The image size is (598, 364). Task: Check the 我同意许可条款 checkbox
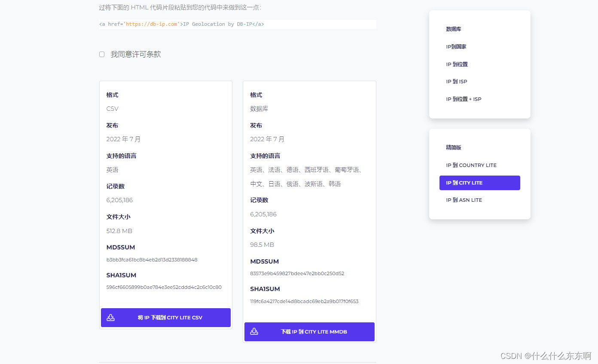(x=102, y=54)
